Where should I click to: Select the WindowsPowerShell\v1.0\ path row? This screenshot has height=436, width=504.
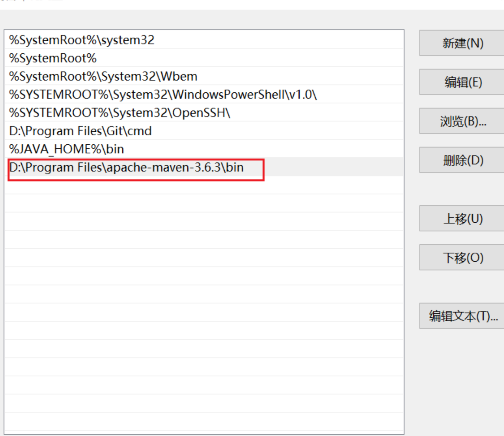point(204,94)
